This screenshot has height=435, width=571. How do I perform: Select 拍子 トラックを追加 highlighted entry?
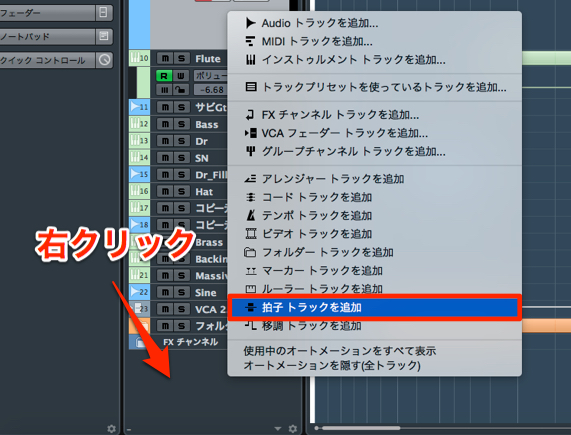(374, 308)
